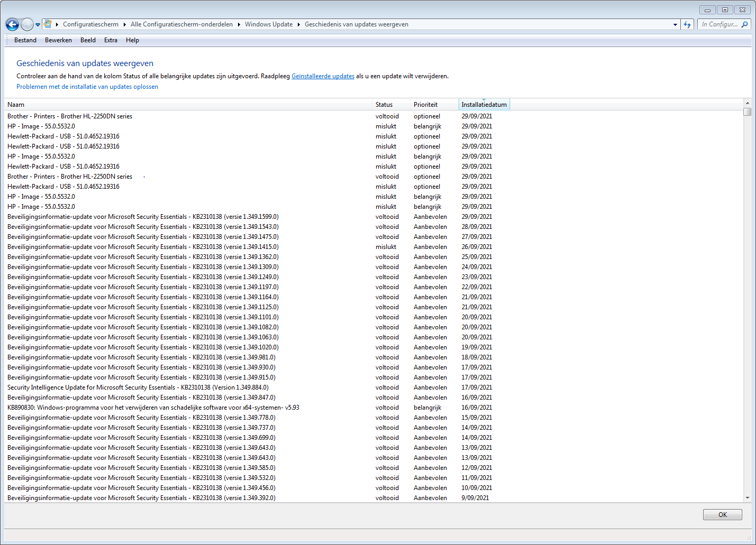756x545 pixels.
Task: Click the page heading Geschiedenis van updates weergeven
Action: (85, 63)
